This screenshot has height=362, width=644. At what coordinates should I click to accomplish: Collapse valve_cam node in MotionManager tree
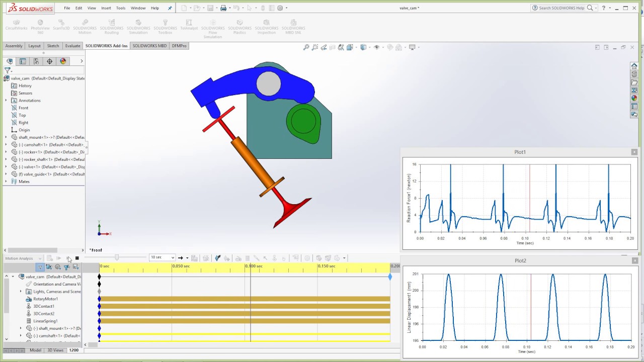click(14, 277)
